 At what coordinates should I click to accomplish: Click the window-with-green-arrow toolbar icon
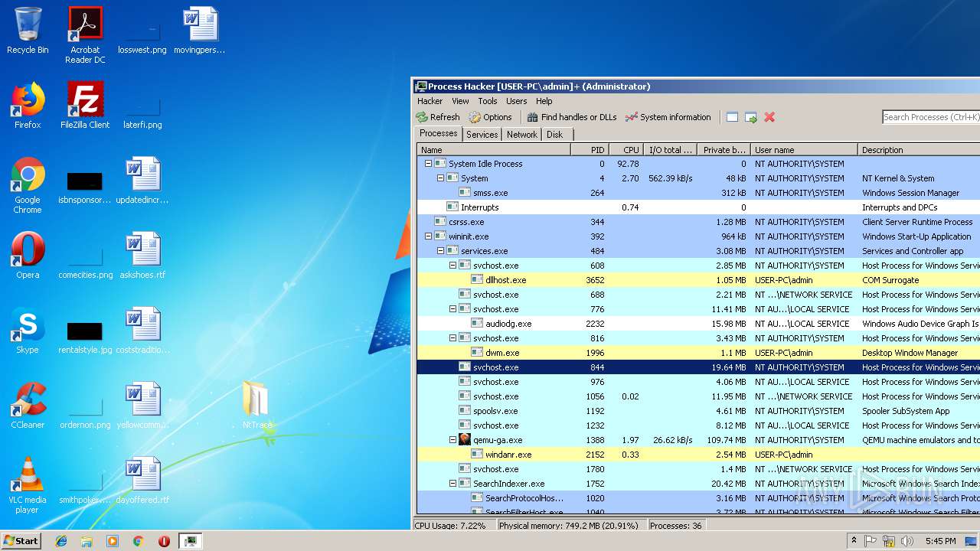(x=751, y=117)
